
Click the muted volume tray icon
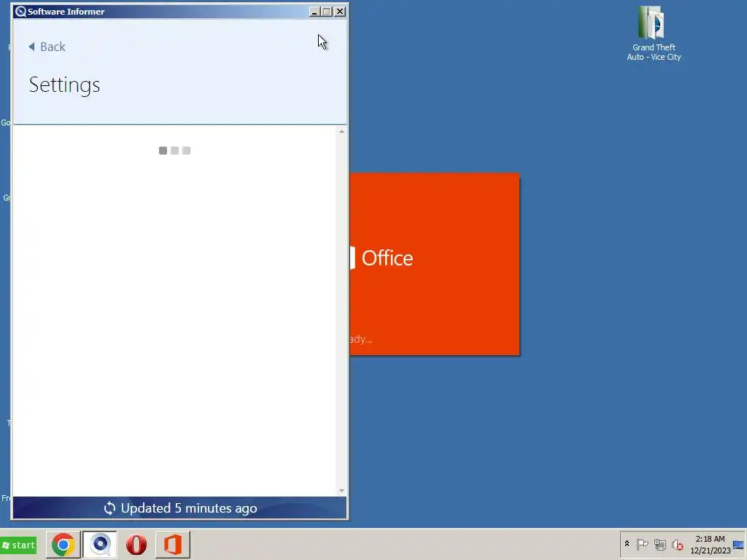[x=677, y=544]
